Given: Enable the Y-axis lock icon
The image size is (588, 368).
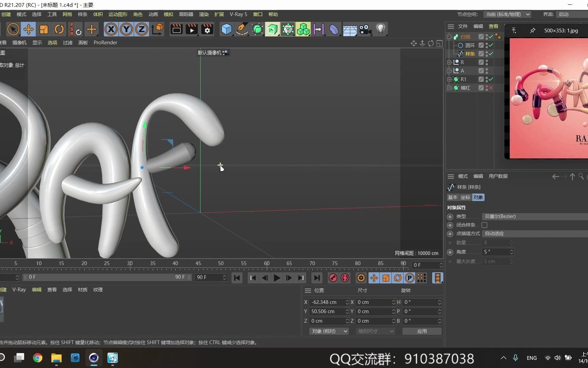Looking at the screenshot, I should (126, 29).
